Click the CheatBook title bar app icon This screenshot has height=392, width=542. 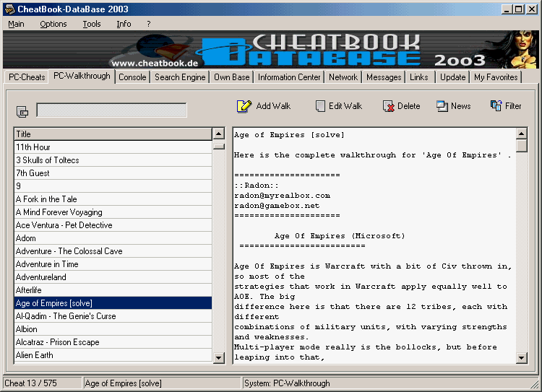pos(8,9)
